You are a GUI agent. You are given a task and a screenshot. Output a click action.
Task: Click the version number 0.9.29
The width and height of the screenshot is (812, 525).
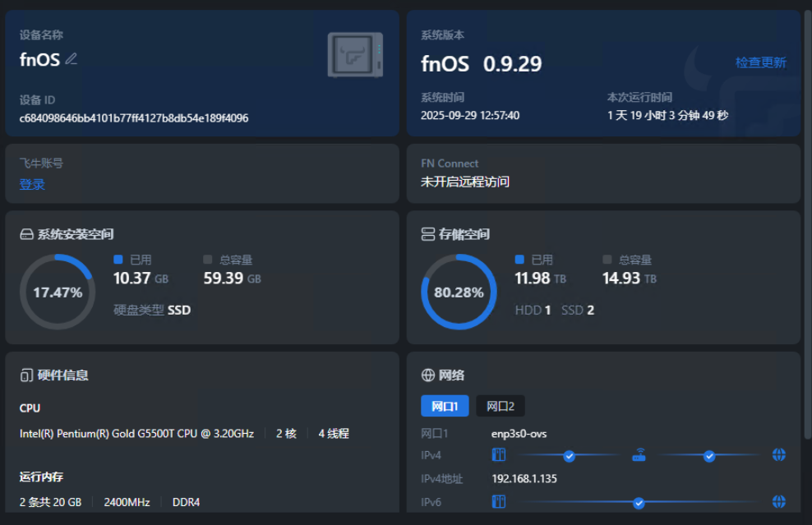point(512,64)
